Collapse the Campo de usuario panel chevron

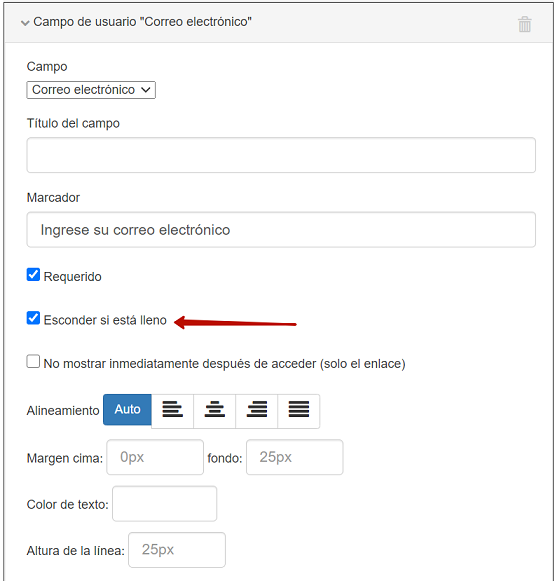[x=25, y=23]
